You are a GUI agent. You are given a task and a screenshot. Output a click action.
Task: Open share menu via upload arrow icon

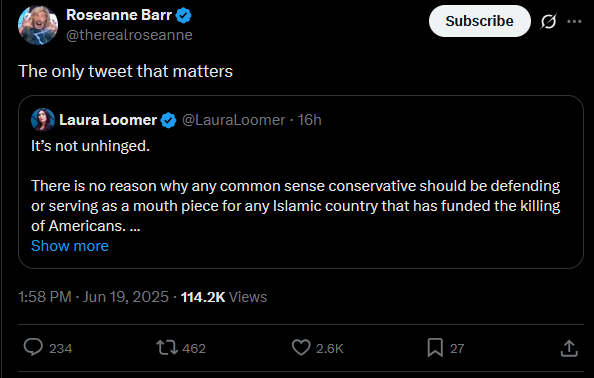(569, 348)
